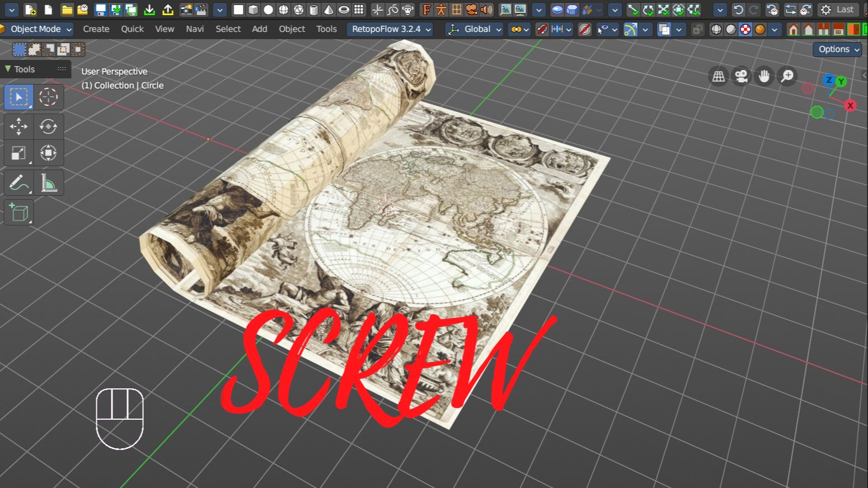
Task: Switch to orthographic/perspective grid gizmo
Action: [x=719, y=76]
